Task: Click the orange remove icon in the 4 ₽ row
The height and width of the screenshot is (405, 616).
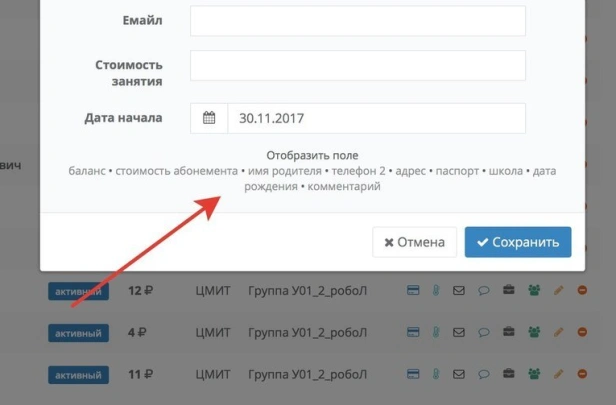Action: tap(583, 332)
